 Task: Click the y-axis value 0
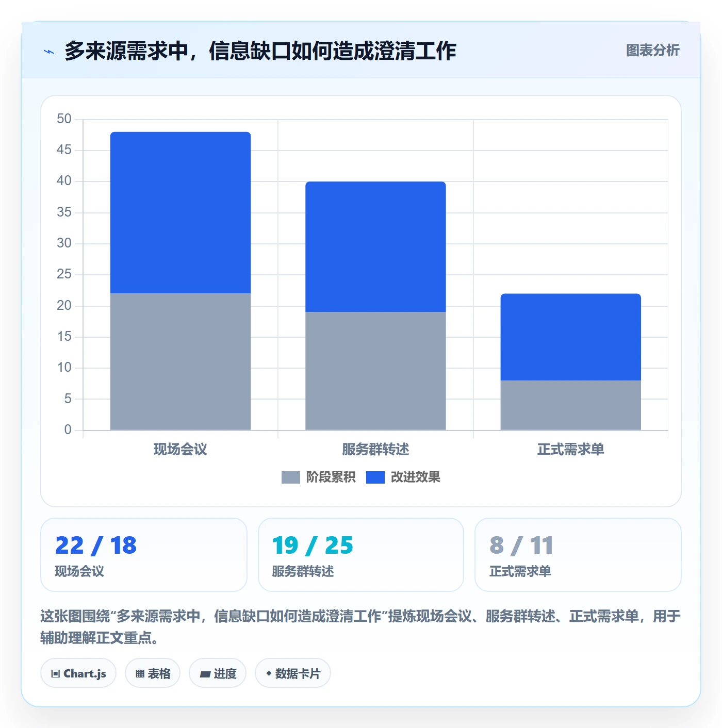[x=68, y=430]
